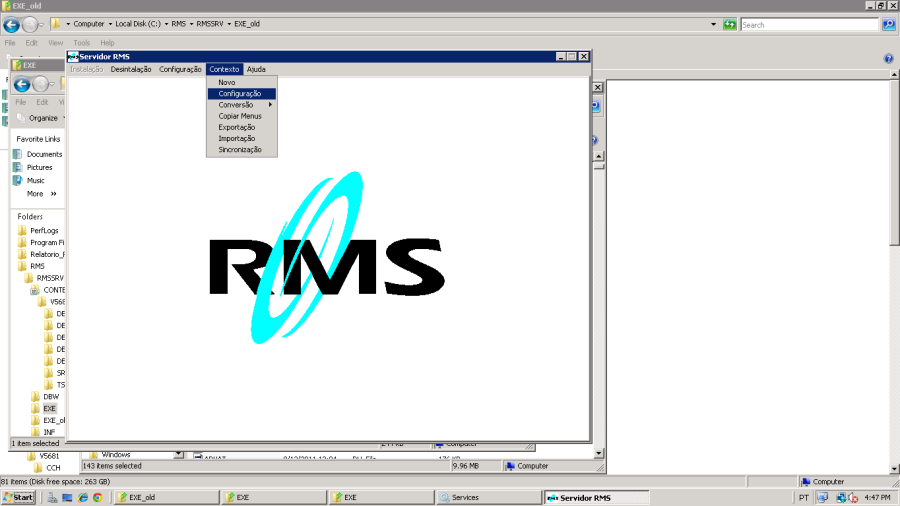Click the volume muted tray icon
Image resolution: width=900 pixels, height=506 pixels.
(854, 498)
